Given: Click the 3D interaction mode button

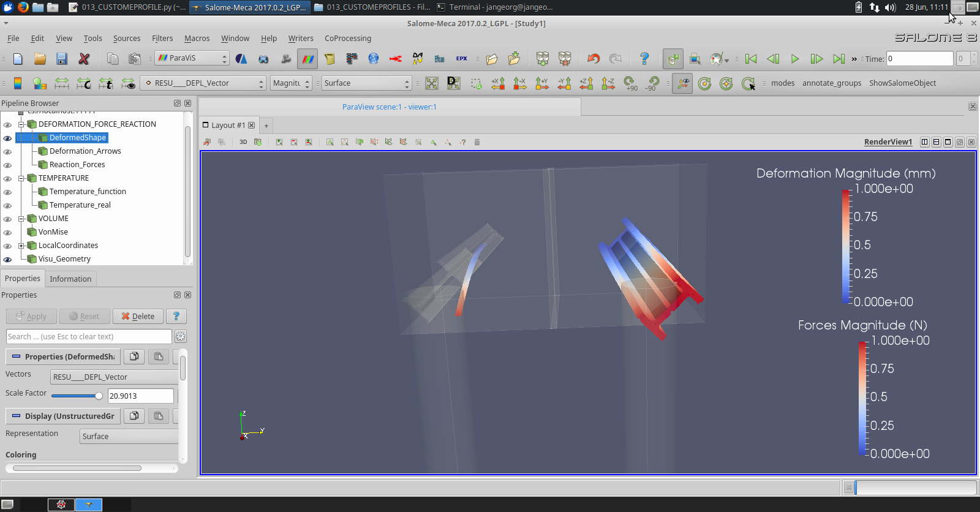Looking at the screenshot, I should tap(243, 142).
